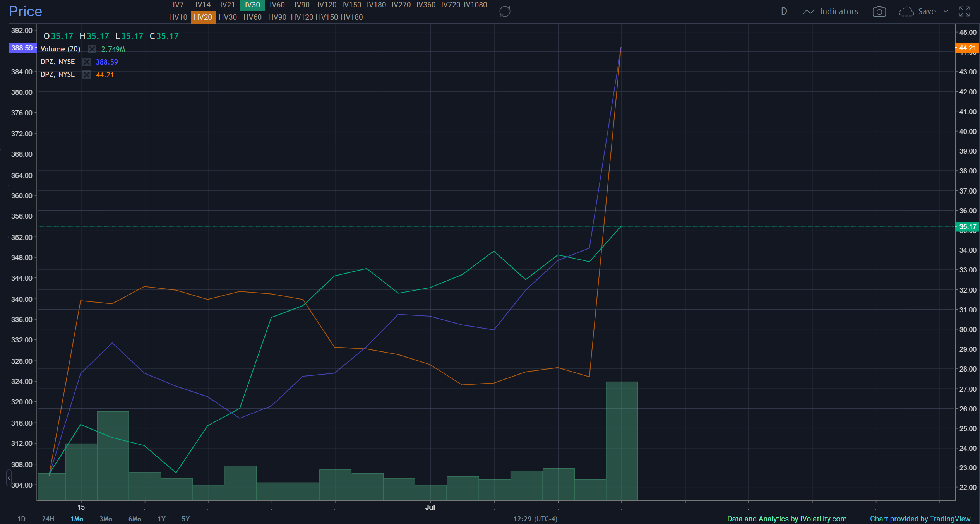This screenshot has width=980, height=524.
Task: Enable HV90 series
Action: 277,17
